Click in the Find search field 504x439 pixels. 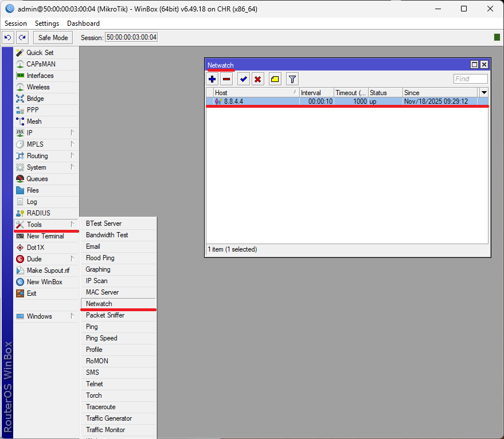click(x=470, y=79)
